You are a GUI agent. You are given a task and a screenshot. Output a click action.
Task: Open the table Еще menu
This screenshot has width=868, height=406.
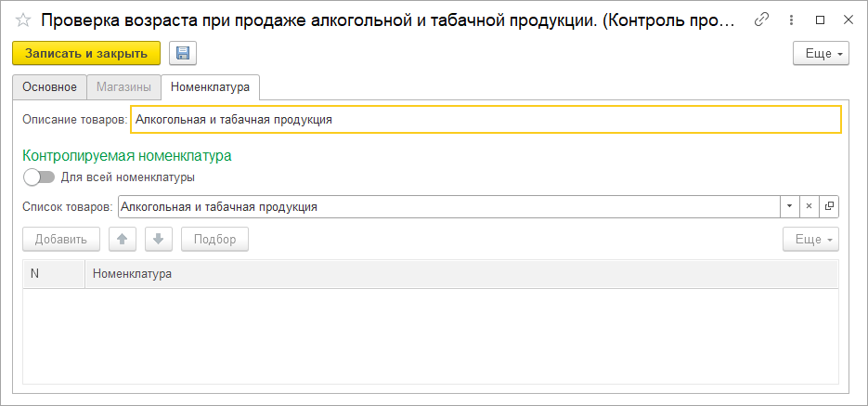coord(810,240)
